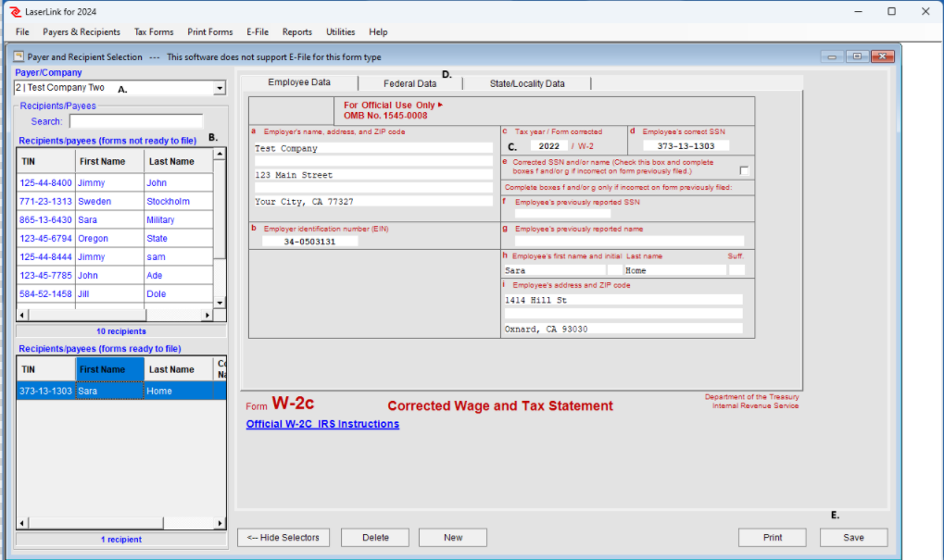This screenshot has height=560, width=944.
Task: Minimize the inner Payer and Recipient window
Action: pos(832,56)
